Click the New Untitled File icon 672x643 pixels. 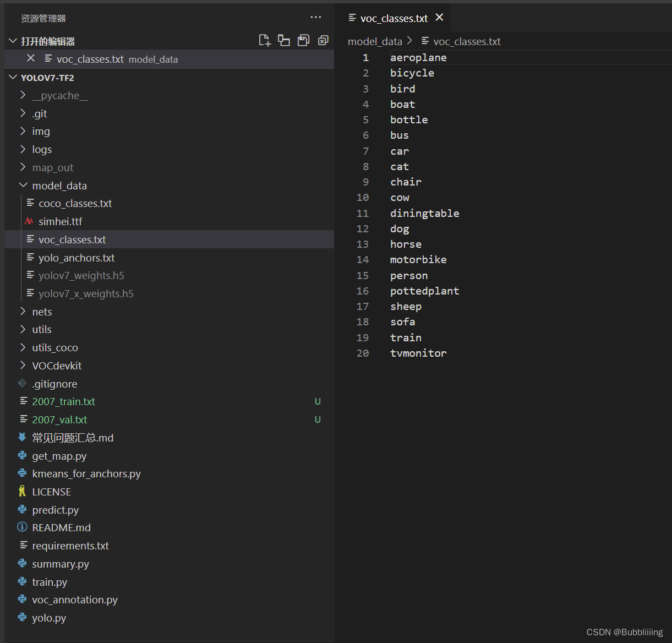265,40
